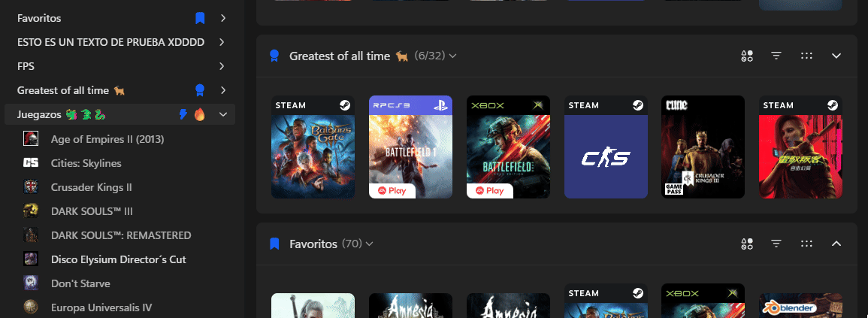The image size is (868, 318).
Task: Click the blue ribbon badge next to Greatest of all time in sidebar
Action: [200, 89]
